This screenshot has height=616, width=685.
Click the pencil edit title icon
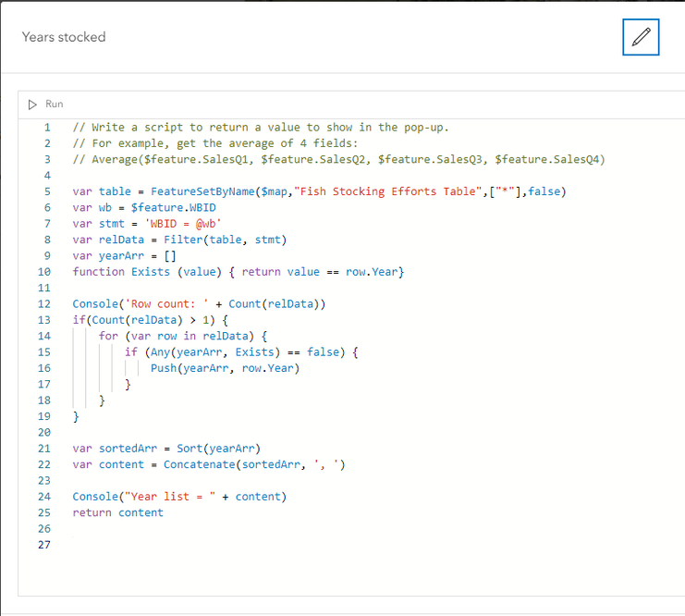[x=641, y=37]
